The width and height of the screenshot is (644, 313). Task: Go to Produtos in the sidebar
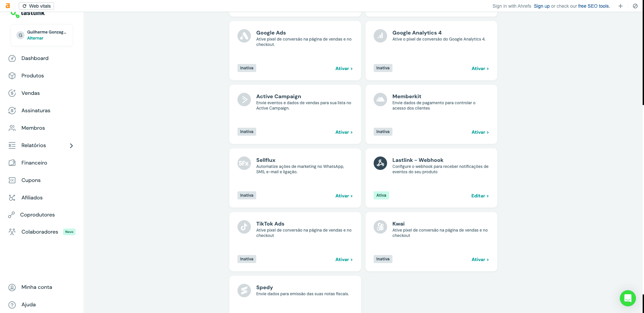(33, 76)
